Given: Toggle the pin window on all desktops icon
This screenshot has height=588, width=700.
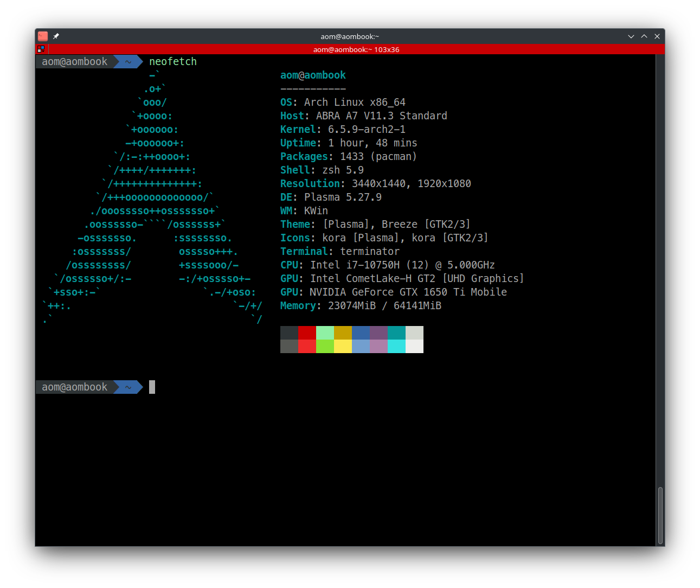Looking at the screenshot, I should [56, 36].
